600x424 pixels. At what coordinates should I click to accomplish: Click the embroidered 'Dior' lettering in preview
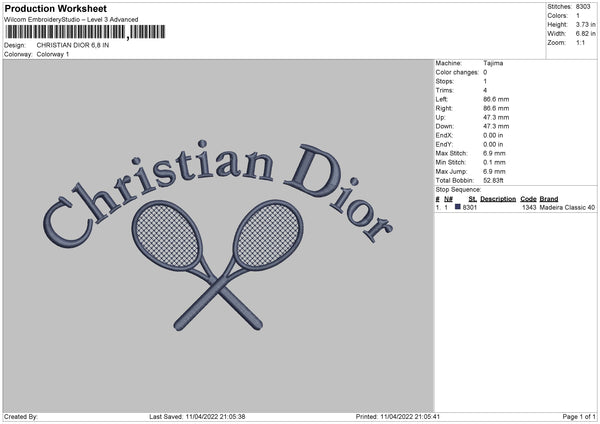pos(339,191)
